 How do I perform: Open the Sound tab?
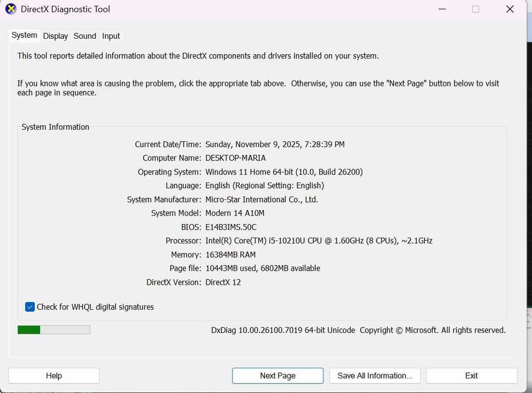(85, 36)
